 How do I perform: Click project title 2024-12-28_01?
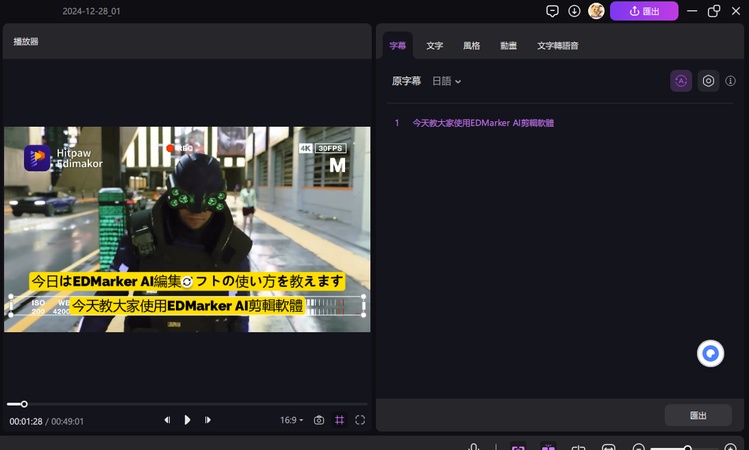click(91, 11)
